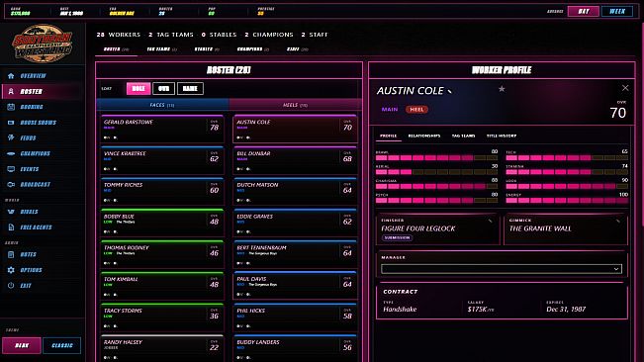Sort roster by OVR

coord(164,89)
